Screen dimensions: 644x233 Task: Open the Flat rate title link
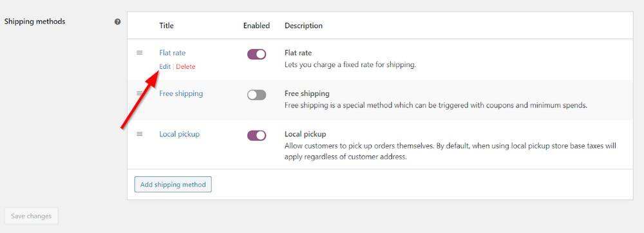click(173, 53)
